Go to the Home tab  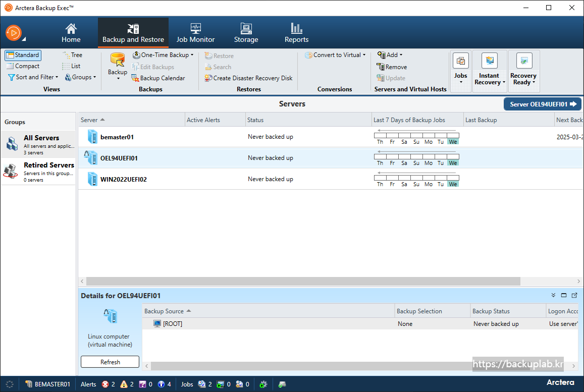point(71,33)
